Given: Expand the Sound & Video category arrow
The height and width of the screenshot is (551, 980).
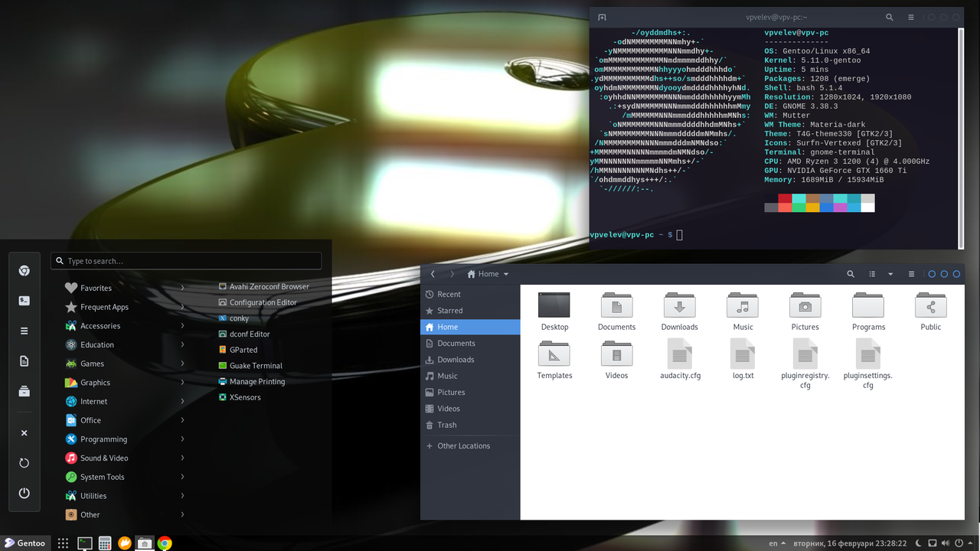Looking at the screenshot, I should [182, 458].
